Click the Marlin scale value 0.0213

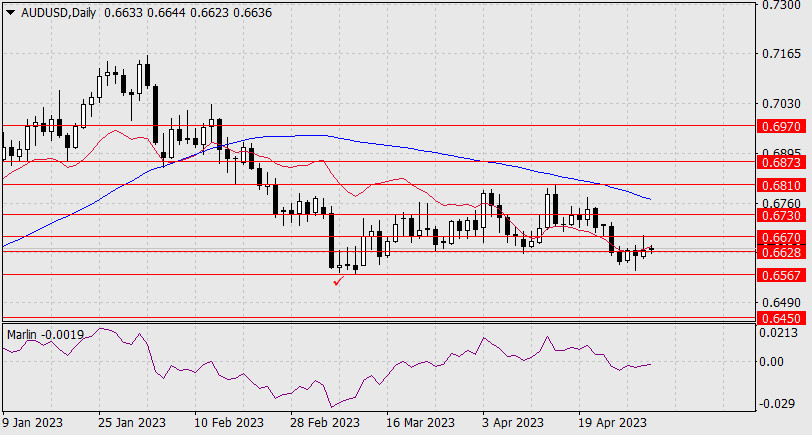coord(779,332)
